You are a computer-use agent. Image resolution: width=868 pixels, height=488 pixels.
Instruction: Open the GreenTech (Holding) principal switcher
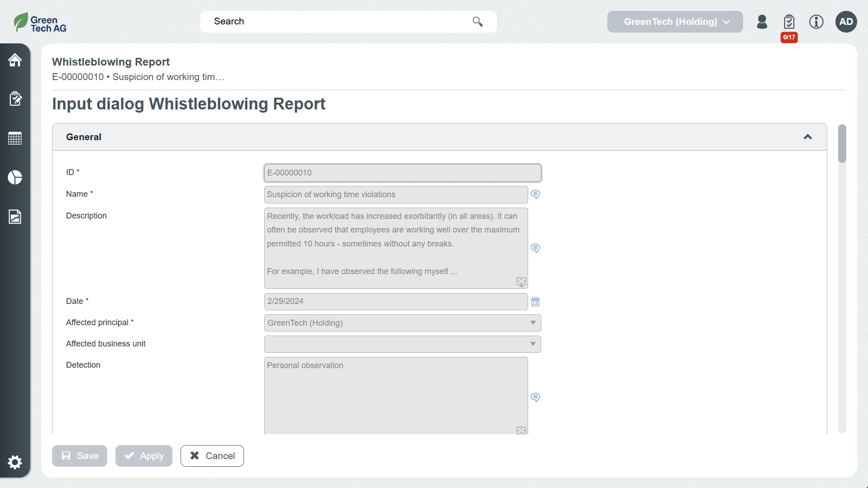(675, 22)
